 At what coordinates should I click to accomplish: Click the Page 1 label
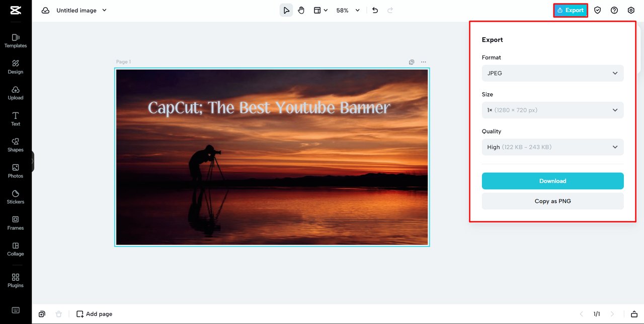point(123,62)
